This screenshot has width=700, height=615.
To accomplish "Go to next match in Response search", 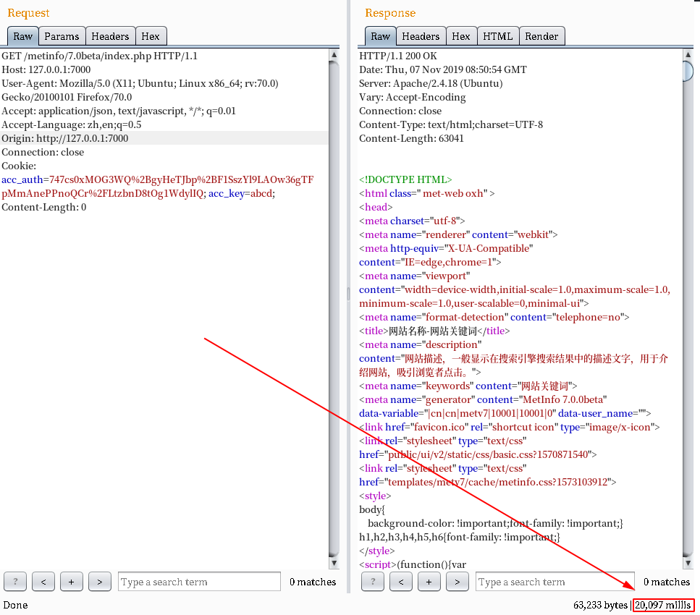I will 457,582.
